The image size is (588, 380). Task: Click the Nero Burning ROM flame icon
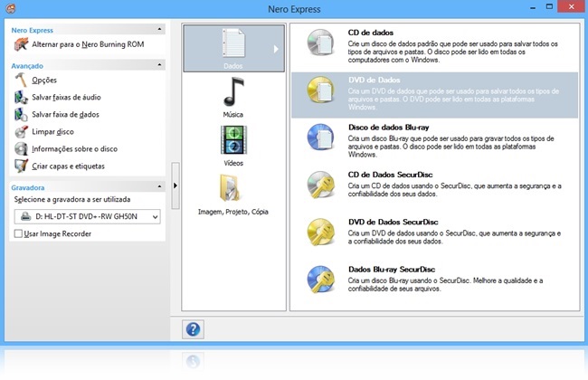pyautogui.click(x=21, y=44)
